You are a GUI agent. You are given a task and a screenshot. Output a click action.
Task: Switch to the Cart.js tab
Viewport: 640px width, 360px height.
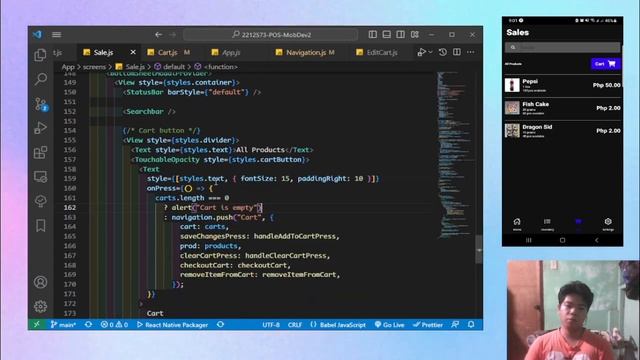pyautogui.click(x=167, y=52)
